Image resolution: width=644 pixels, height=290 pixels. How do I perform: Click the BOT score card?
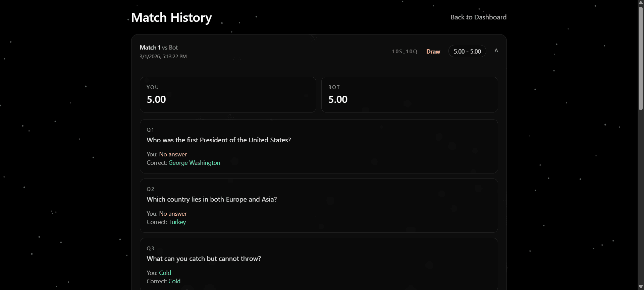[409, 94]
